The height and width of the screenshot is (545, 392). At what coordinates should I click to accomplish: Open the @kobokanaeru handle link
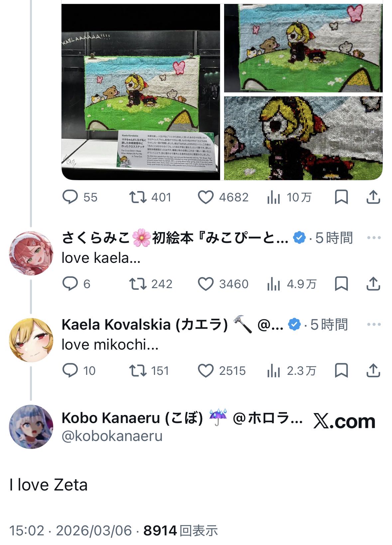pyautogui.click(x=112, y=436)
